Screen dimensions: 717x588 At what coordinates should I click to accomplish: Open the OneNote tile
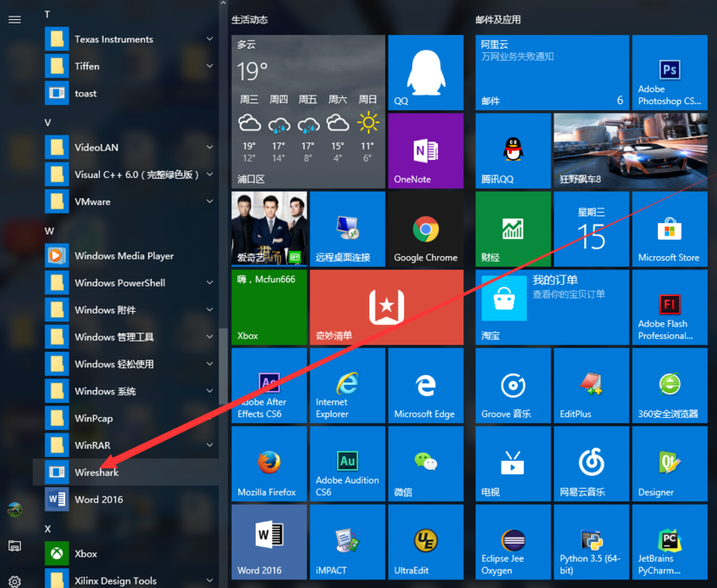(425, 151)
